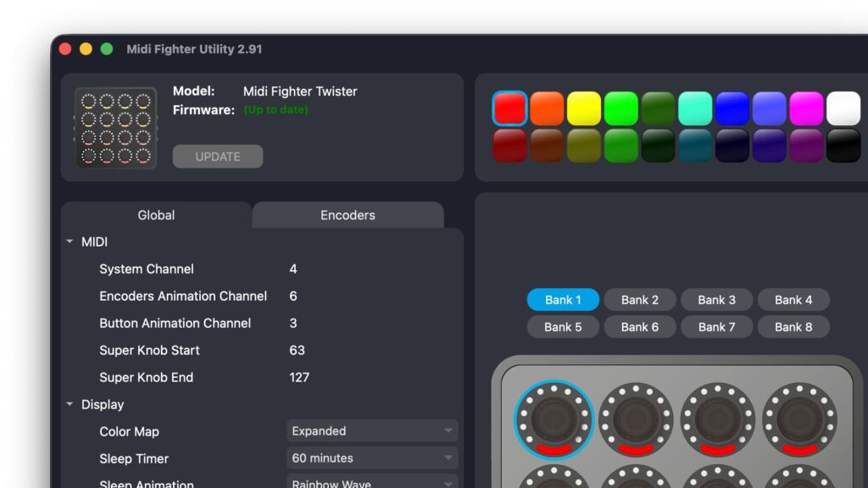The width and height of the screenshot is (868, 488).
Task: Pick the bright orange color swatch
Action: point(547,108)
